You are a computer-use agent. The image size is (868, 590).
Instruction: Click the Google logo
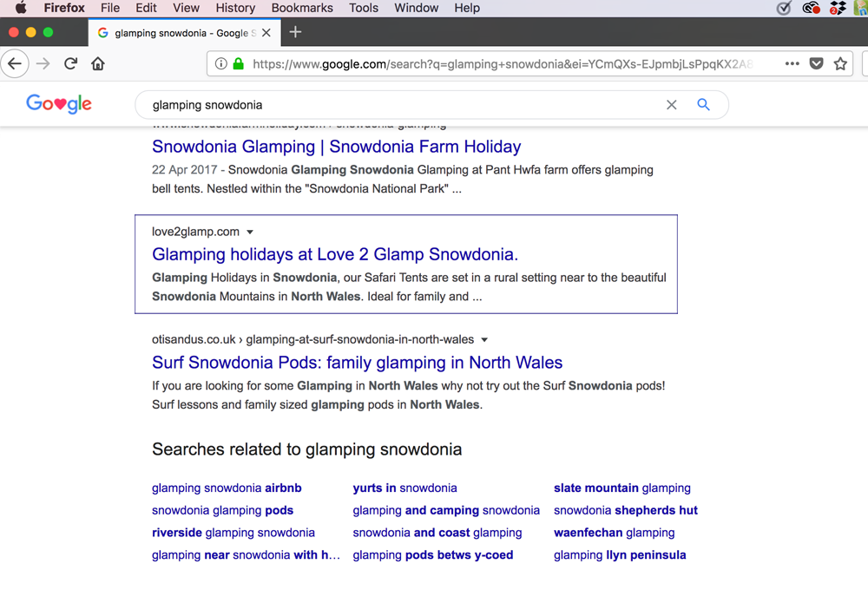[59, 104]
